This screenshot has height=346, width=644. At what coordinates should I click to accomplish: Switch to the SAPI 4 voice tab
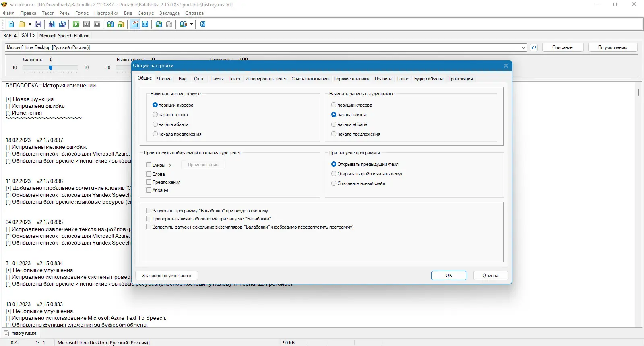(x=10, y=35)
